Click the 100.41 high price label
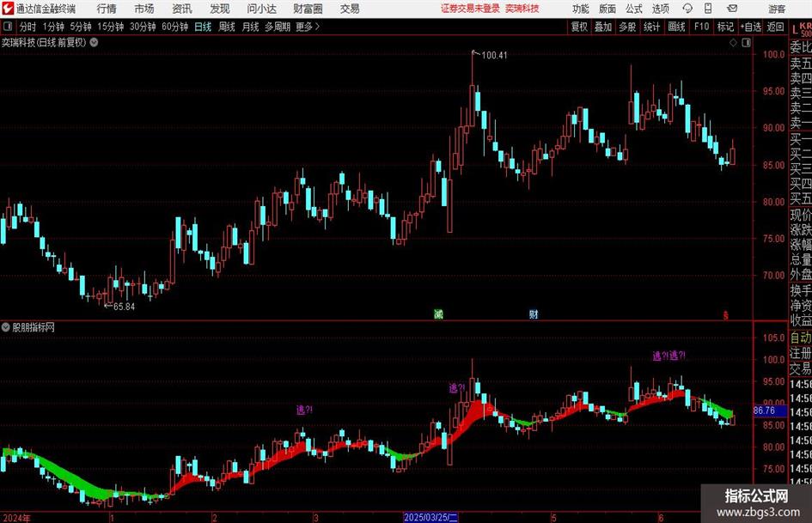The width and height of the screenshot is (812, 523). [x=494, y=55]
